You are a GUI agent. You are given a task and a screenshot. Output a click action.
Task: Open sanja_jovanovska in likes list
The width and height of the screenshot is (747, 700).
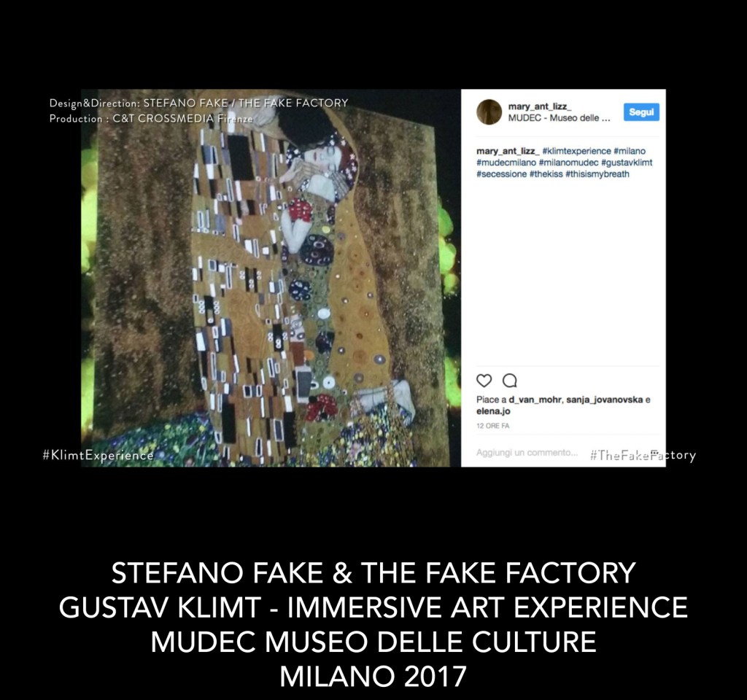605,400
